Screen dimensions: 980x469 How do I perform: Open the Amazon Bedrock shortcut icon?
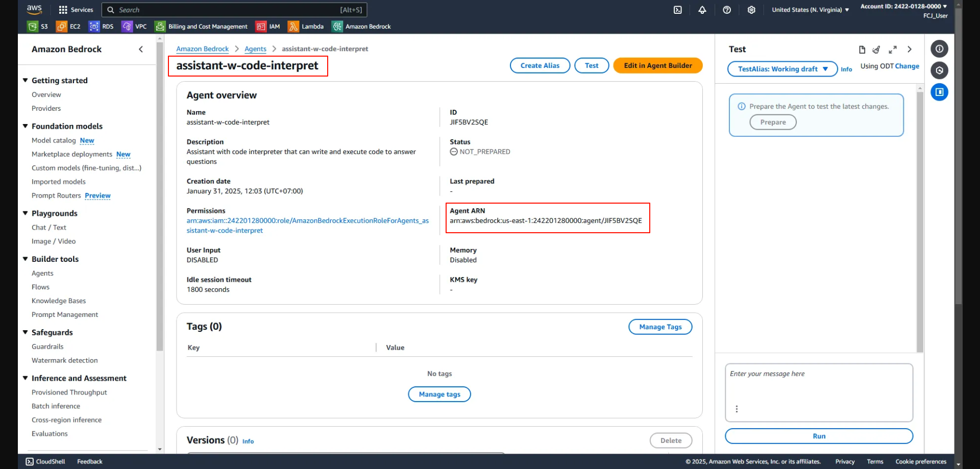337,27
